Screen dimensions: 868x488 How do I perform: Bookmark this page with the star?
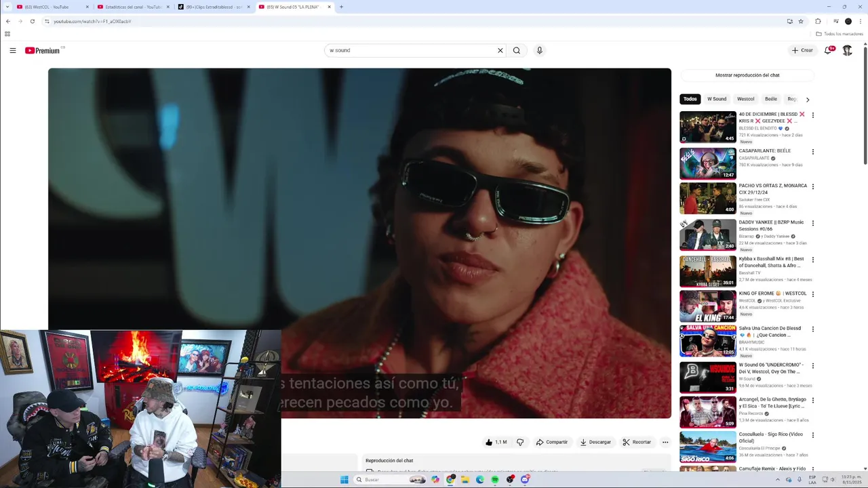(x=801, y=21)
